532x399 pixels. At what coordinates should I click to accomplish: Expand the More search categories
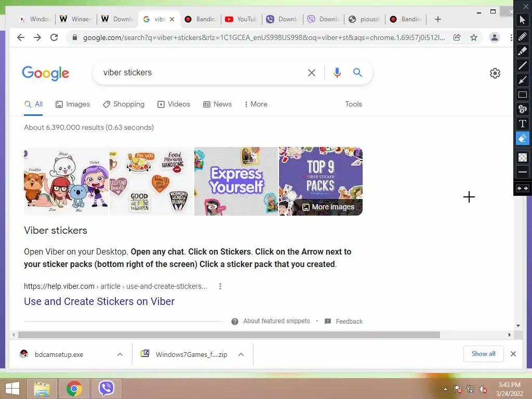256,104
